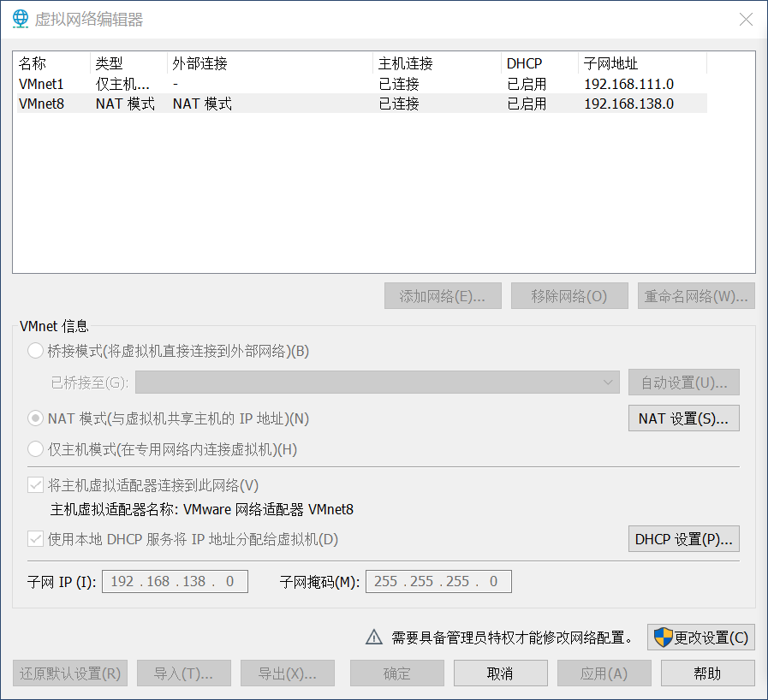Click 移除网络(O) button
The image size is (768, 700).
[569, 296]
